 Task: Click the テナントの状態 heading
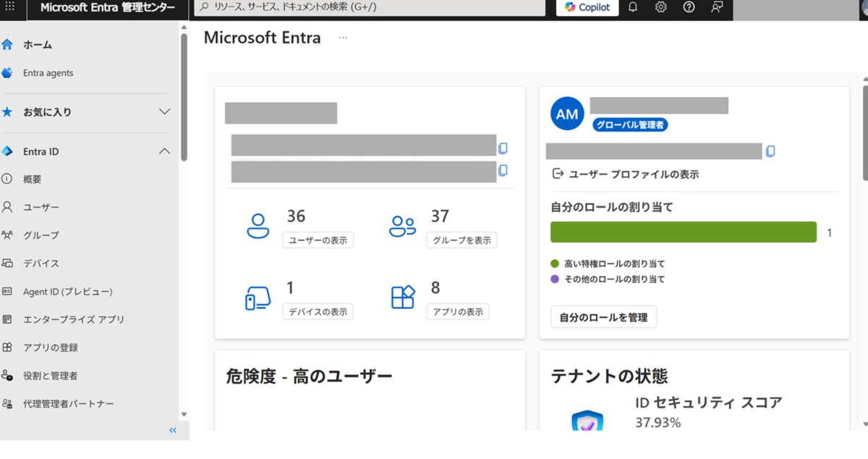609,376
